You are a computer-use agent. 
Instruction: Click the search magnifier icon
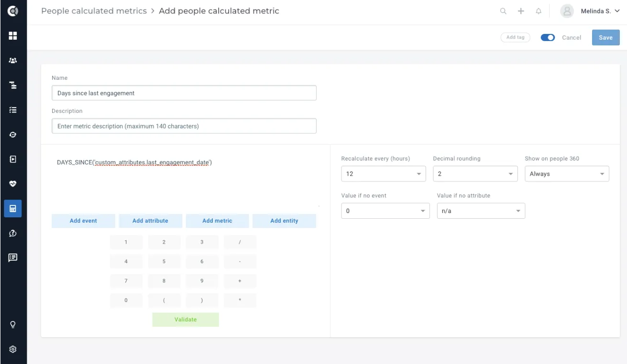pos(503,11)
